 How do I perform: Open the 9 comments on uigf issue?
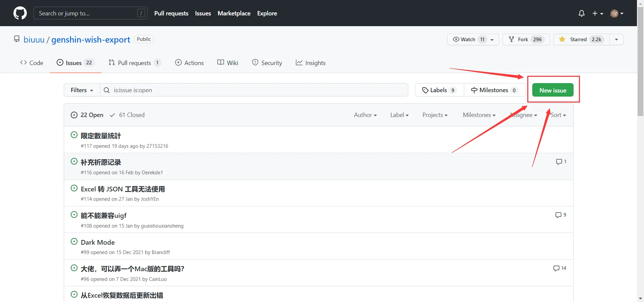coord(561,215)
